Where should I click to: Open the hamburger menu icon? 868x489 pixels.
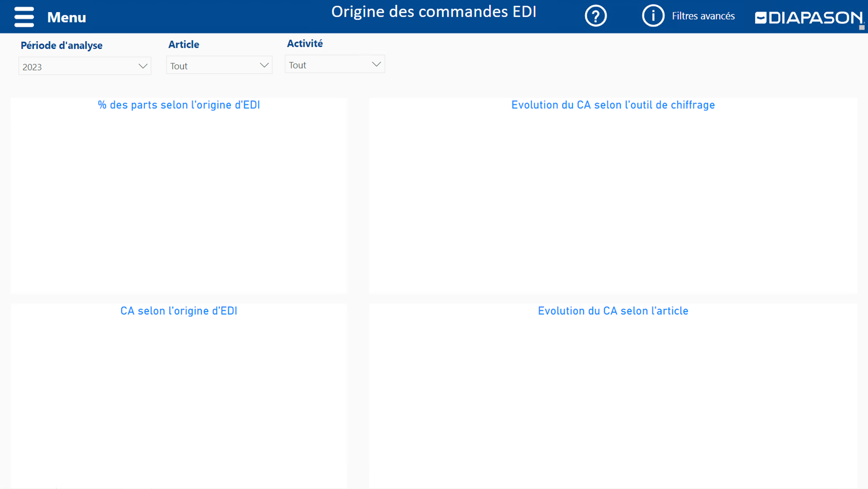click(x=24, y=17)
